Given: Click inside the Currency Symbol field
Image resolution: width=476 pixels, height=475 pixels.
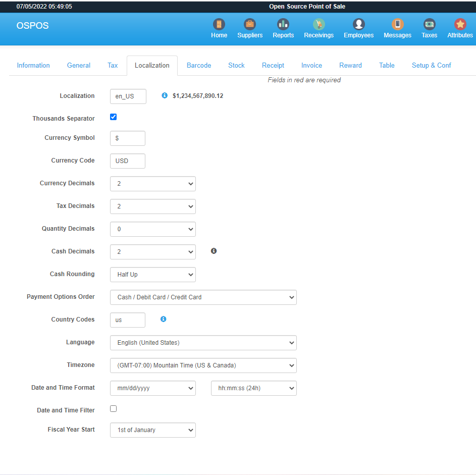Looking at the screenshot, I should coord(127,138).
